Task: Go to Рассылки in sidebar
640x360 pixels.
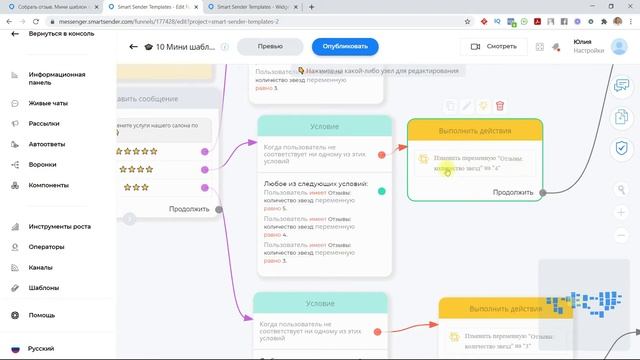Action: 44,123
